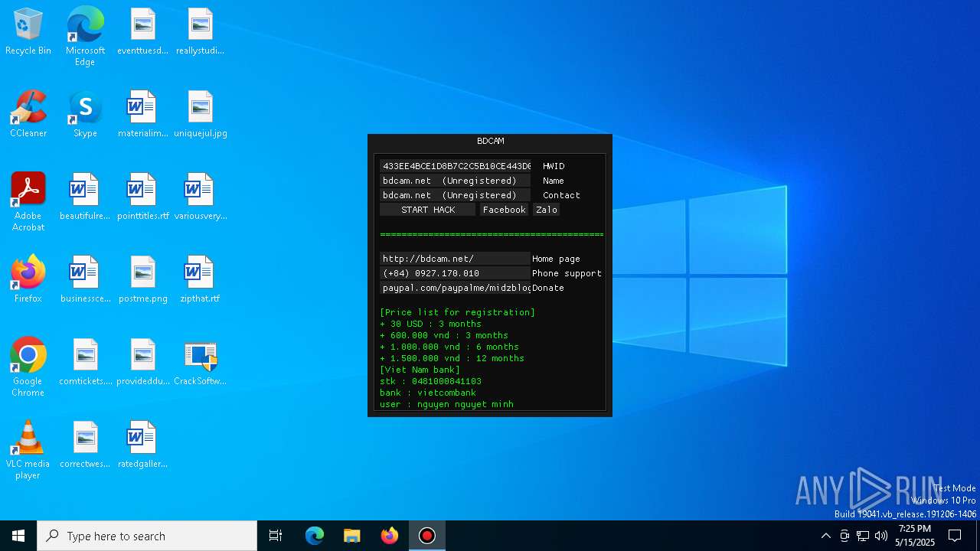Click the red record app taskbar icon

(427, 536)
